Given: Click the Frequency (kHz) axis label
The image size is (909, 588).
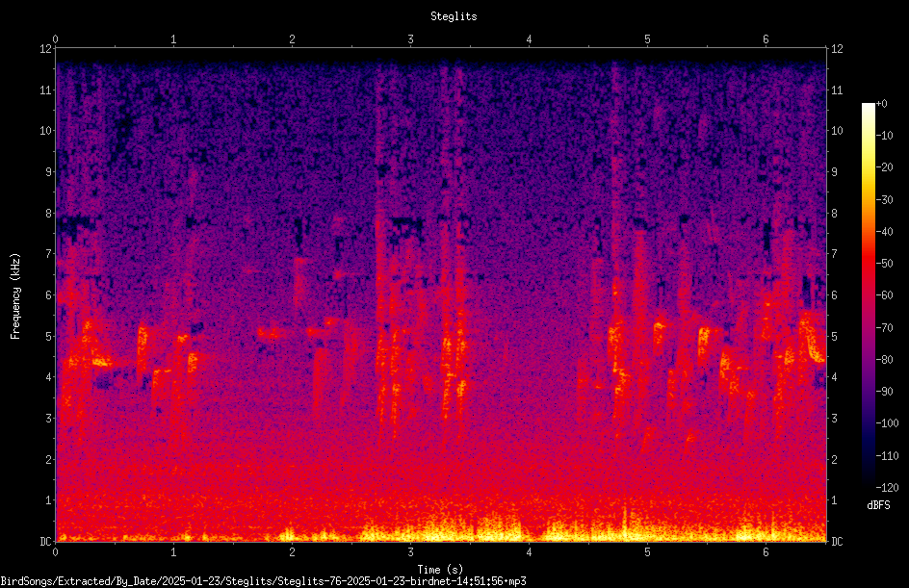Looking at the screenshot, I should point(15,296).
